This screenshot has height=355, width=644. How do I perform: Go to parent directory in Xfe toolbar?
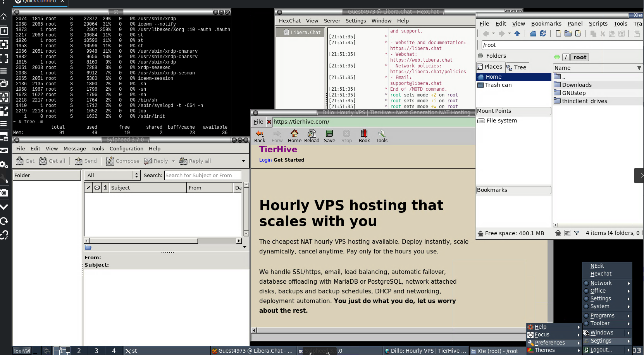[517, 34]
